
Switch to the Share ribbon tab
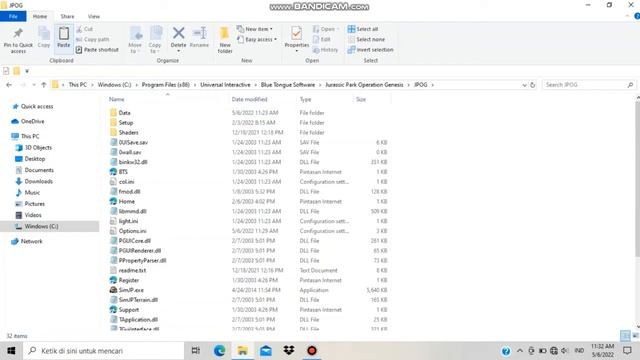[x=67, y=16]
